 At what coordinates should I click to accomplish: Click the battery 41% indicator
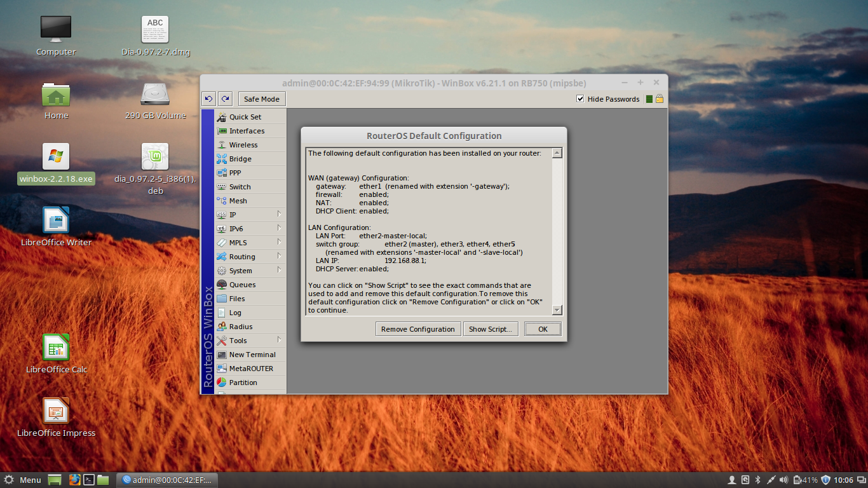pyautogui.click(x=805, y=480)
